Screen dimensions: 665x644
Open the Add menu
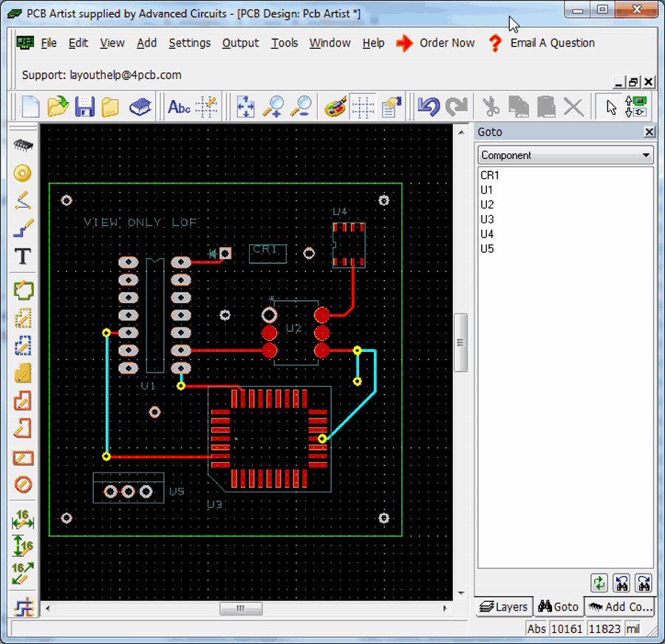pos(147,43)
